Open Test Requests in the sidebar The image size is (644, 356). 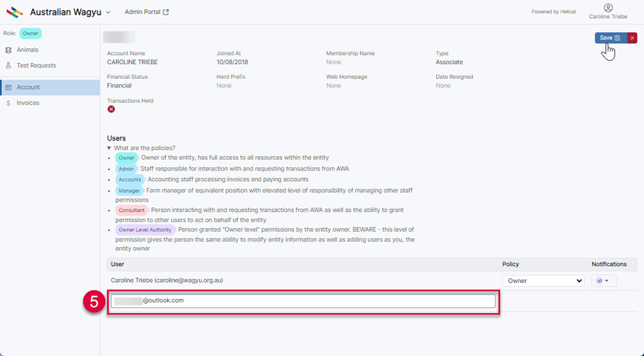click(36, 66)
